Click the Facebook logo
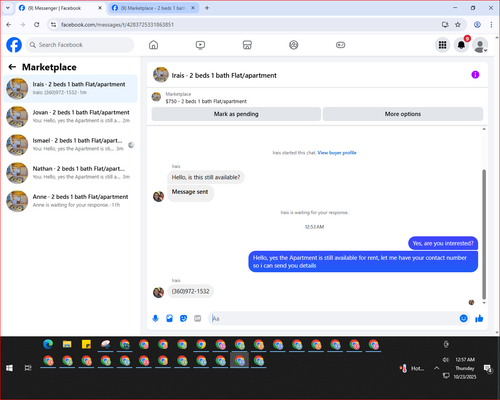 pyautogui.click(x=14, y=45)
